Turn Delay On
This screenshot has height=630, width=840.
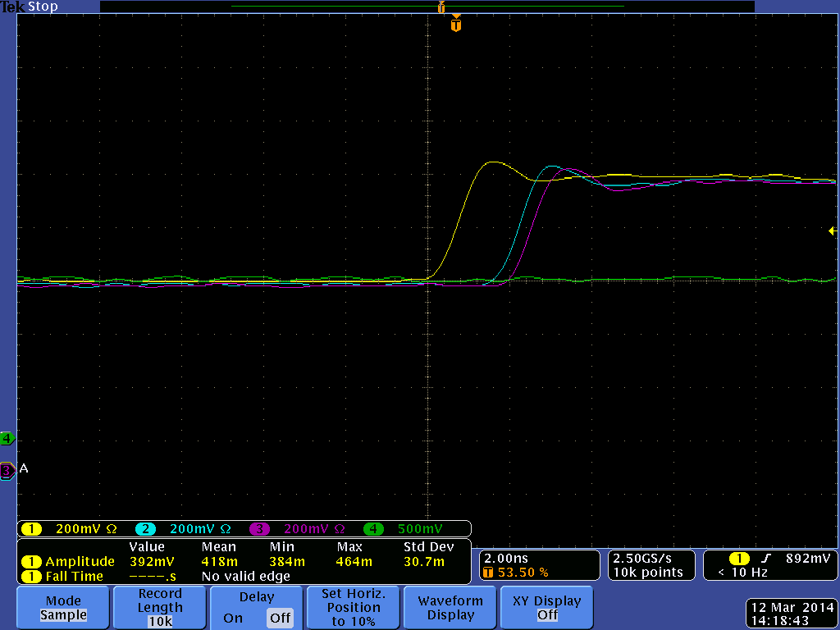point(233,618)
